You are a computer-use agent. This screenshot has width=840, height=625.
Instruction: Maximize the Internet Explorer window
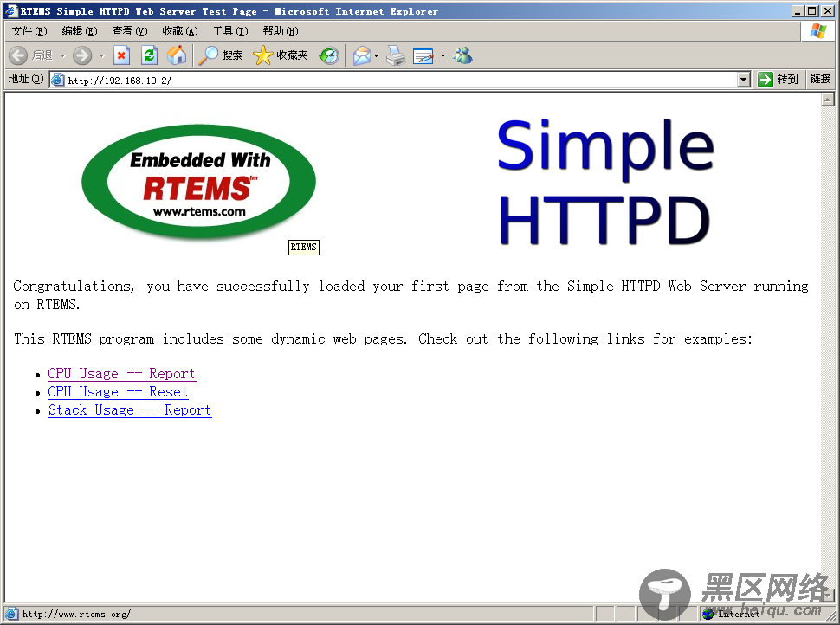tap(812, 10)
